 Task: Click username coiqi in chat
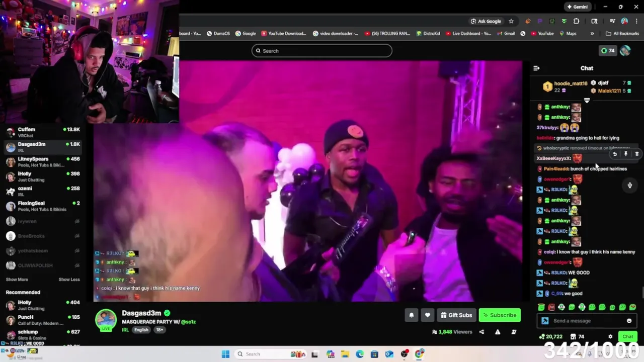549,252
